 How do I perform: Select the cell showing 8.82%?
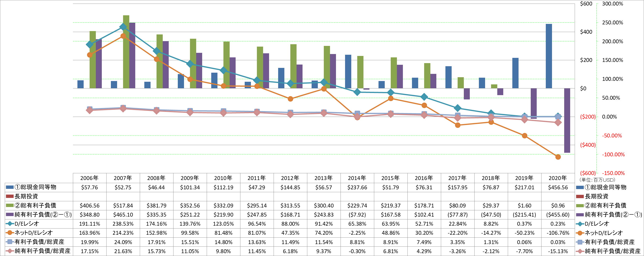[491, 224]
